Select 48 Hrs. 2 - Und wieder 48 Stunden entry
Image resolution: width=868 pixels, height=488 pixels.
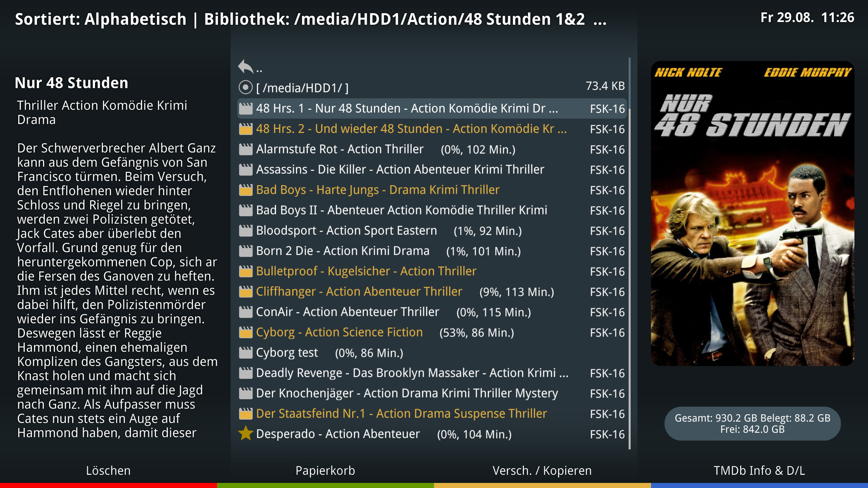(432, 129)
